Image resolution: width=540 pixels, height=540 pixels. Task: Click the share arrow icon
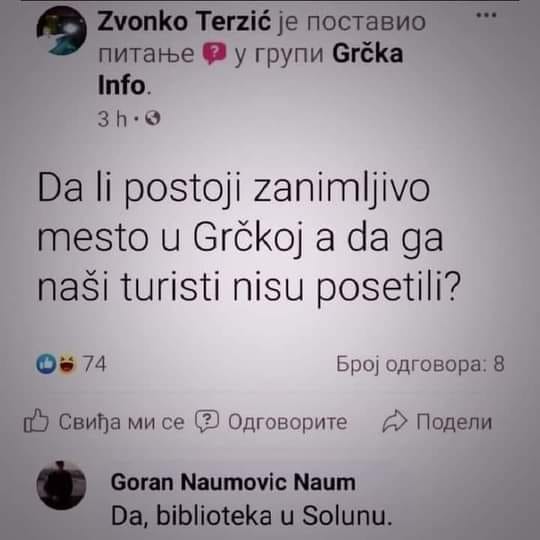pos(395,421)
